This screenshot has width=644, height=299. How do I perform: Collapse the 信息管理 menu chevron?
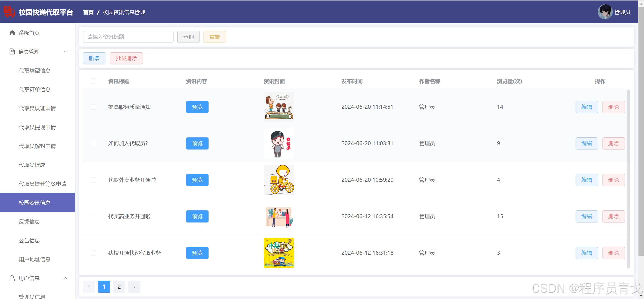tap(65, 52)
